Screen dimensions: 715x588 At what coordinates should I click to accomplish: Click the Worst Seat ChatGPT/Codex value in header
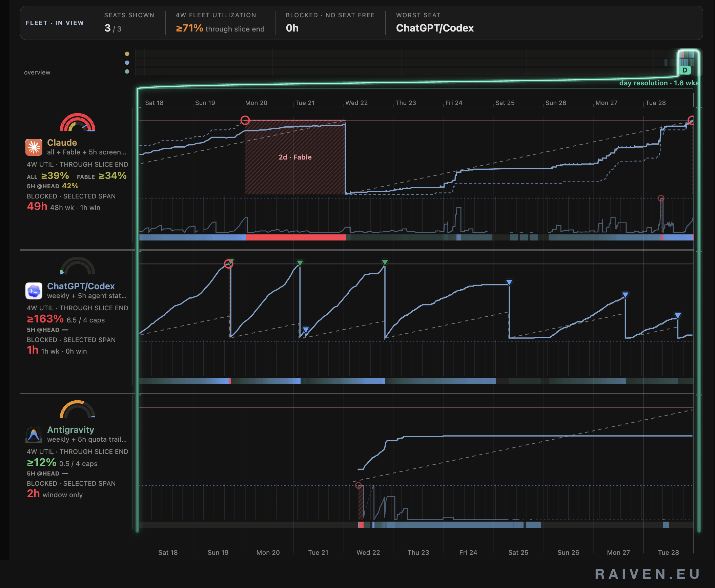coord(435,28)
